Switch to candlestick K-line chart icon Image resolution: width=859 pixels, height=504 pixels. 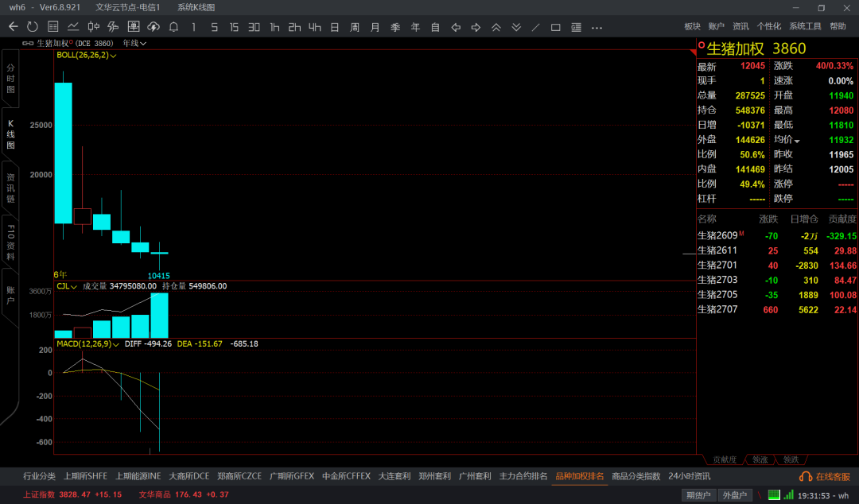point(94,27)
